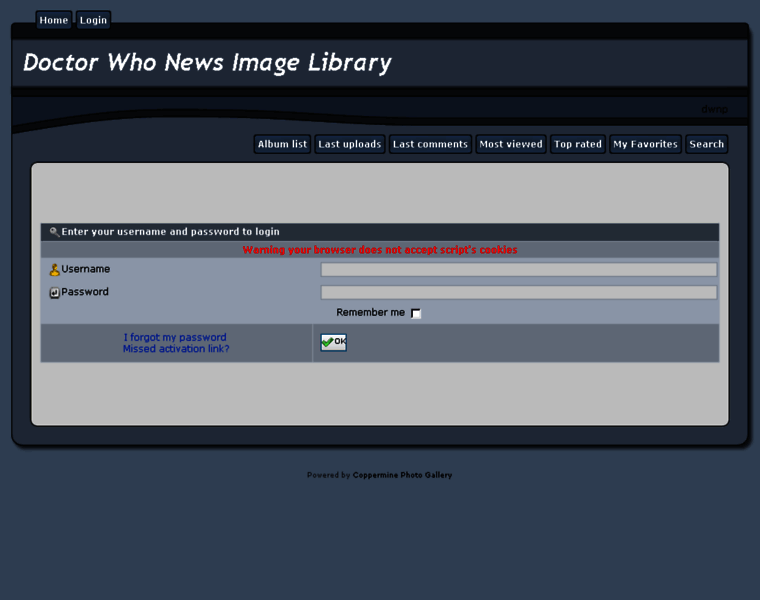Open My Favorites
760x600 pixels.
645,144
